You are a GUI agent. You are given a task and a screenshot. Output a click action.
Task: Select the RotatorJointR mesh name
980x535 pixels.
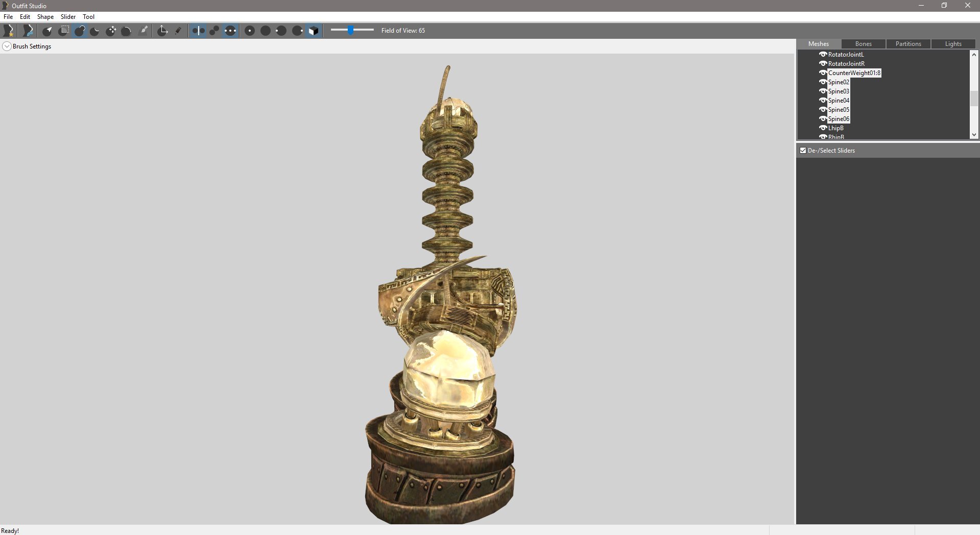(847, 64)
